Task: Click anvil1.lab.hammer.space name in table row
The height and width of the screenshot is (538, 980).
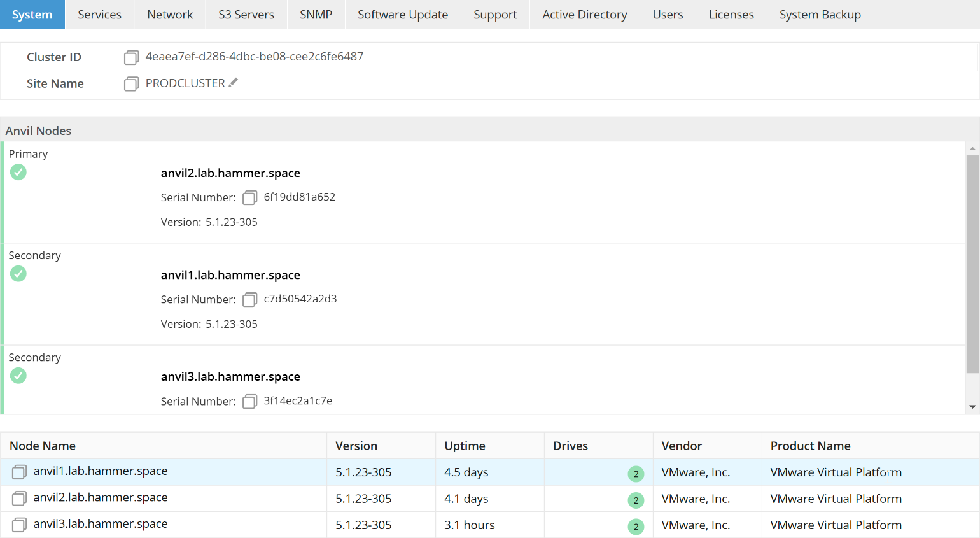Action: tap(101, 471)
